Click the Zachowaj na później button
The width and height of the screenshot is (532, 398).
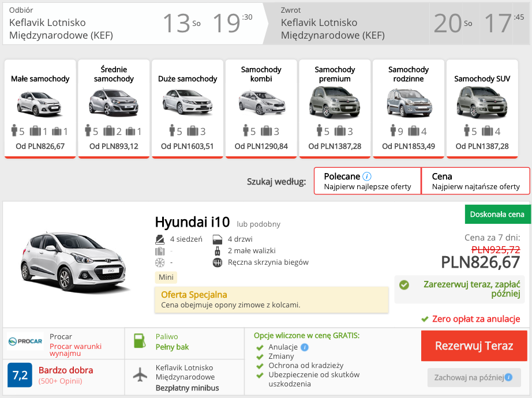click(474, 377)
